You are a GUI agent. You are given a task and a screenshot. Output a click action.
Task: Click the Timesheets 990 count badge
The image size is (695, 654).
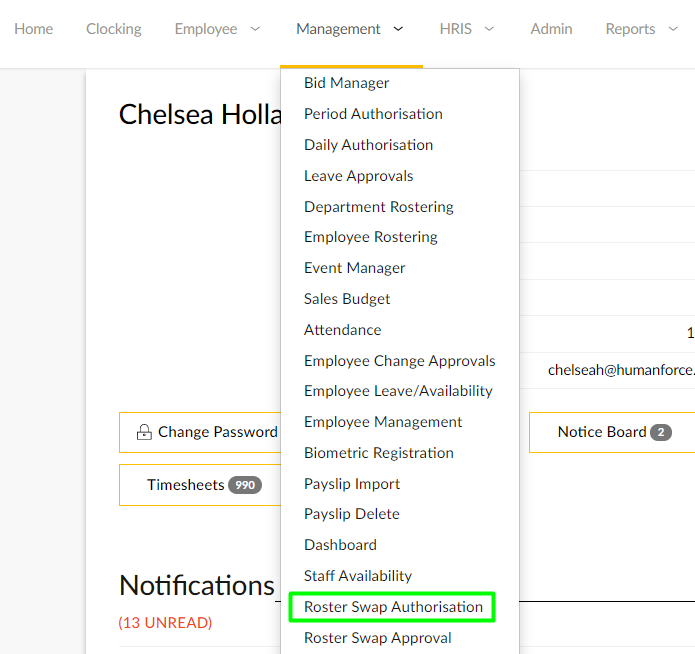coord(245,485)
